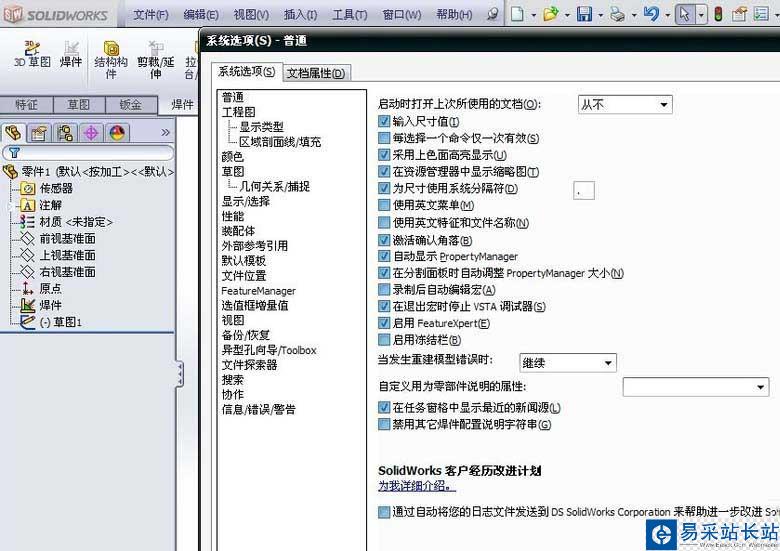Image resolution: width=780 pixels, height=551 pixels.
Task: Toggle 采用上色面高亮显示 checkbox
Action: point(384,155)
